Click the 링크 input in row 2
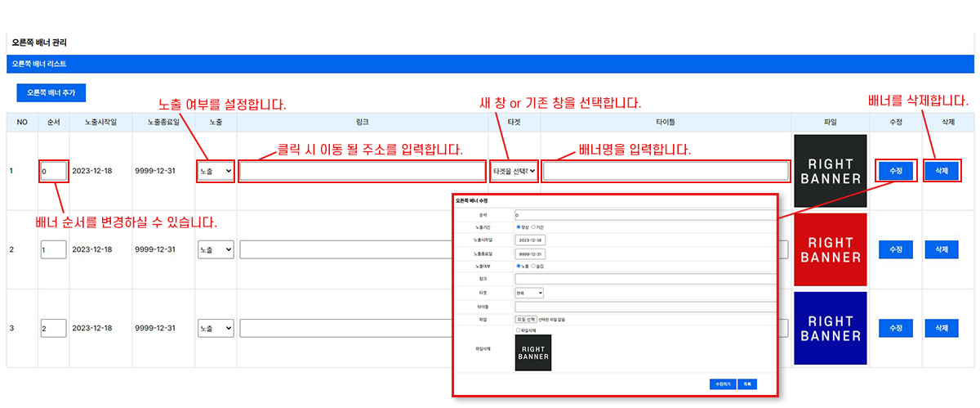This screenshot has width=980, height=408. point(345,249)
